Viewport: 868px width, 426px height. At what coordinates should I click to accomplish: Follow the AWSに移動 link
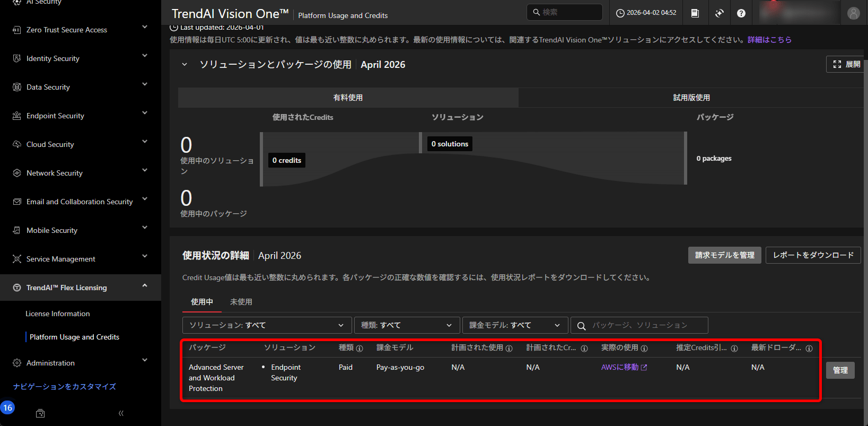(624, 367)
